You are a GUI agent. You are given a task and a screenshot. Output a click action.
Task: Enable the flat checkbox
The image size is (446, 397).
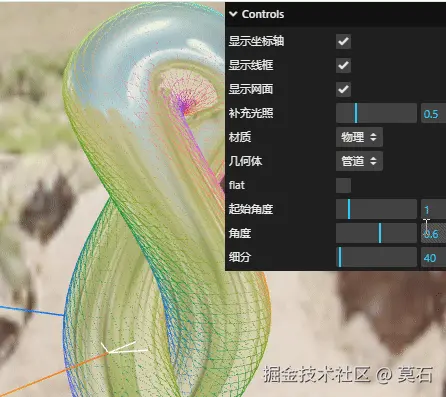(x=343, y=185)
